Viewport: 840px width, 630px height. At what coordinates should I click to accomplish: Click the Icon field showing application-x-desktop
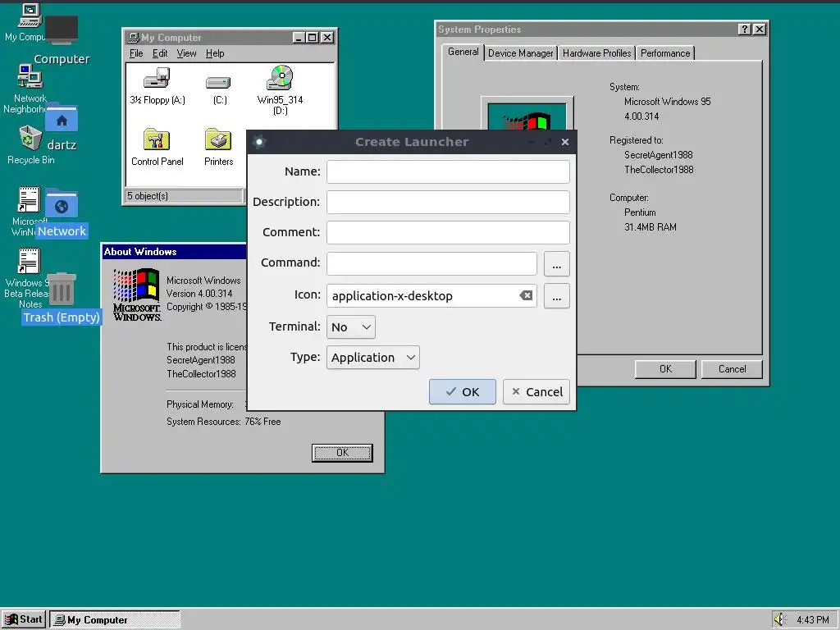[x=431, y=295]
